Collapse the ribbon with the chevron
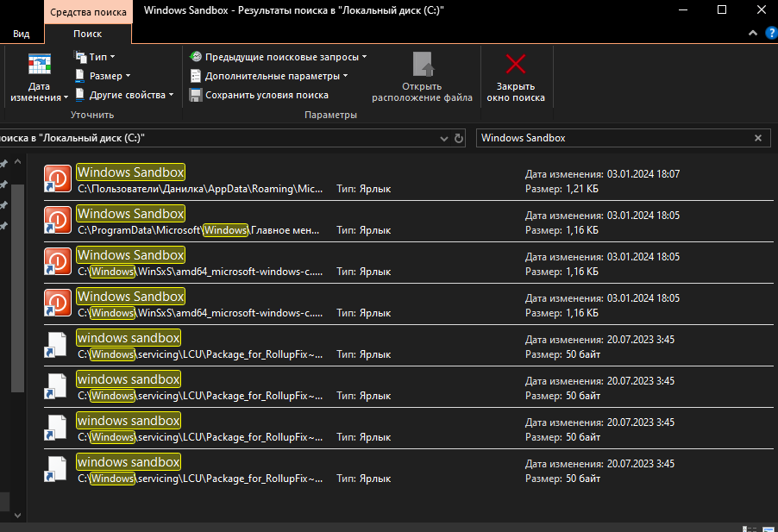778x532 pixels. pyautogui.click(x=753, y=34)
